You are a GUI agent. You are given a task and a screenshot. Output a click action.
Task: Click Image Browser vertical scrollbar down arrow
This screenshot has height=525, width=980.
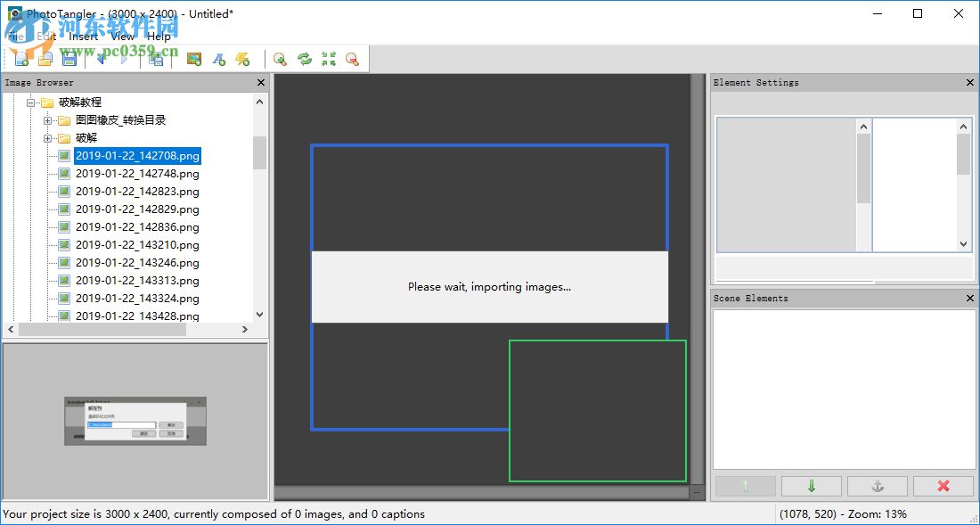click(x=259, y=315)
